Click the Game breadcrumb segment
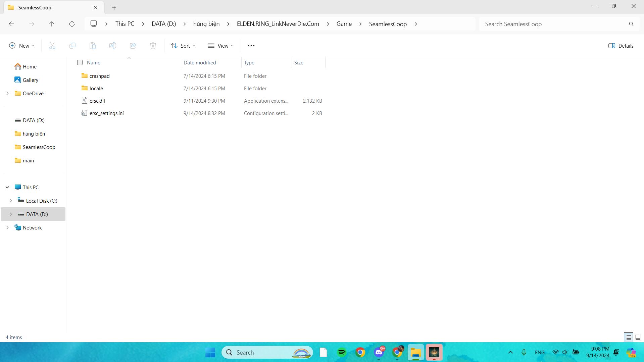644x362 pixels. pos(344,24)
